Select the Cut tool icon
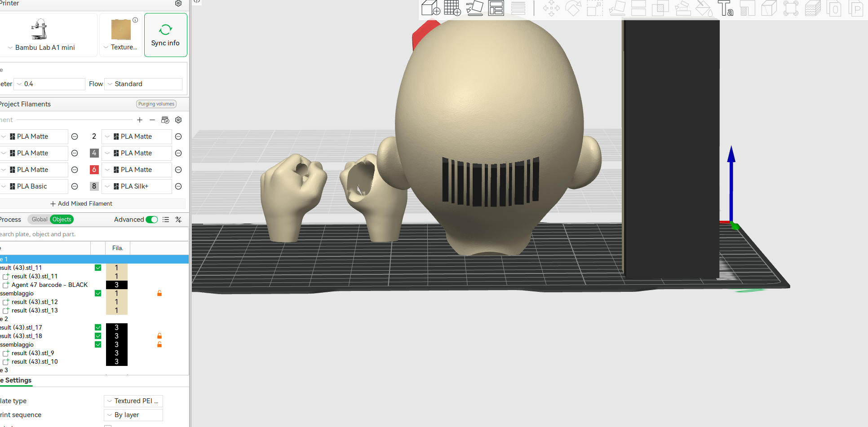 point(638,9)
